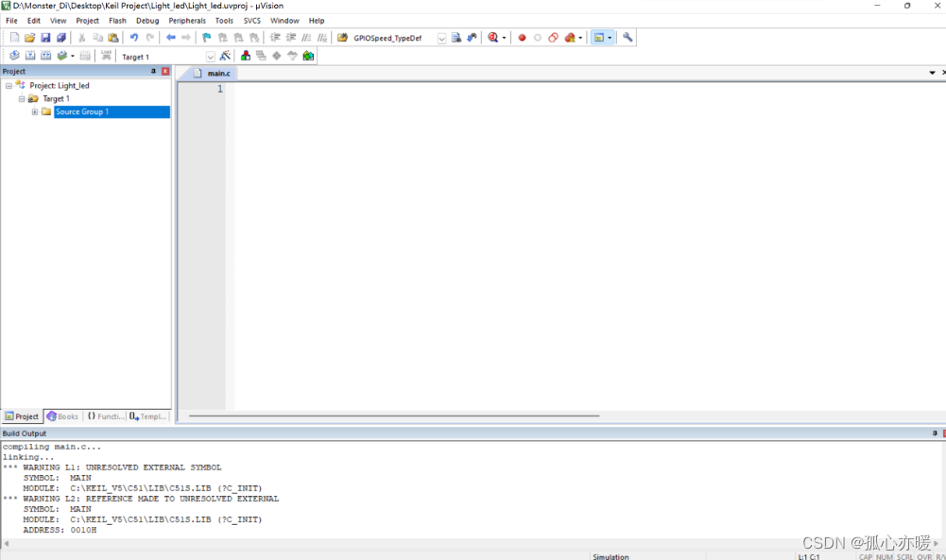Switch to the Templates tab
Screen dimensions: 946x560
[147, 416]
